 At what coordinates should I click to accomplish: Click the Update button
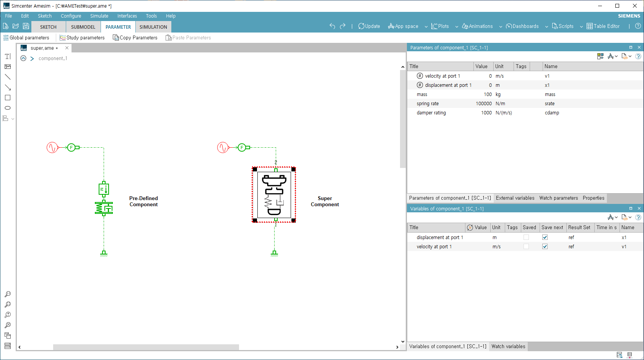[x=369, y=26]
